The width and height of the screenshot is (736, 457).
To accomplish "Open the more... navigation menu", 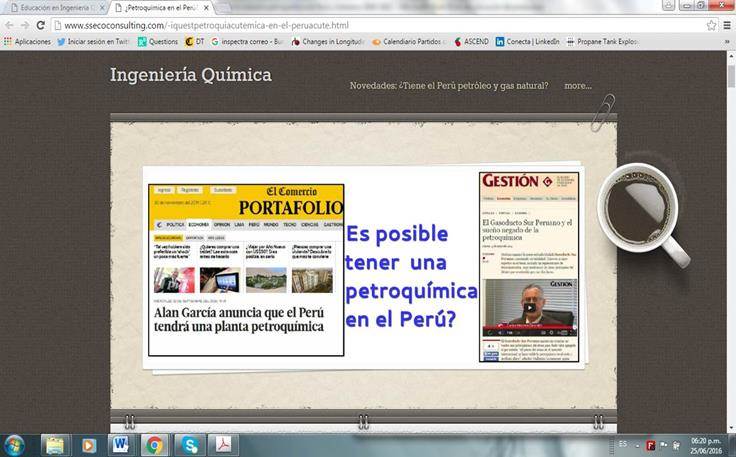I will pos(578,85).
